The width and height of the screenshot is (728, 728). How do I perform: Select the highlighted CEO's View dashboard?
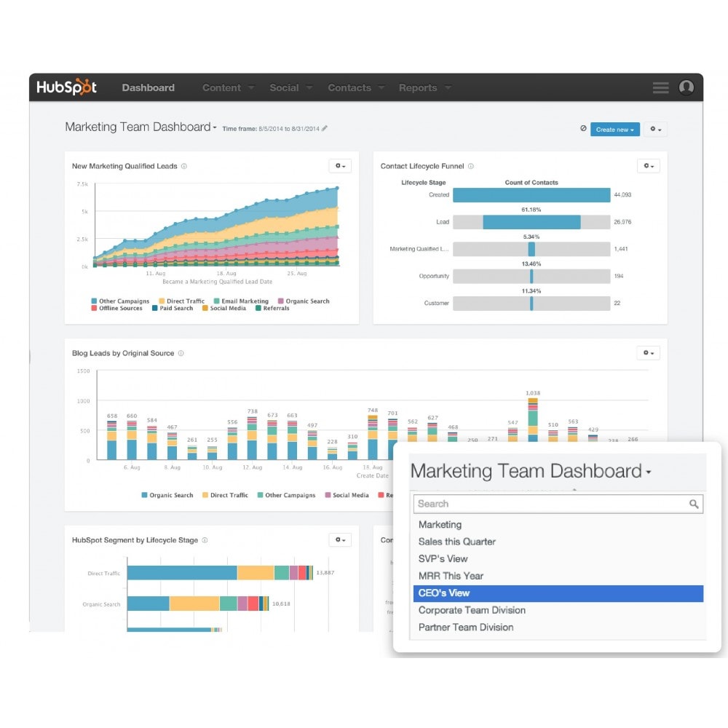pyautogui.click(x=558, y=593)
